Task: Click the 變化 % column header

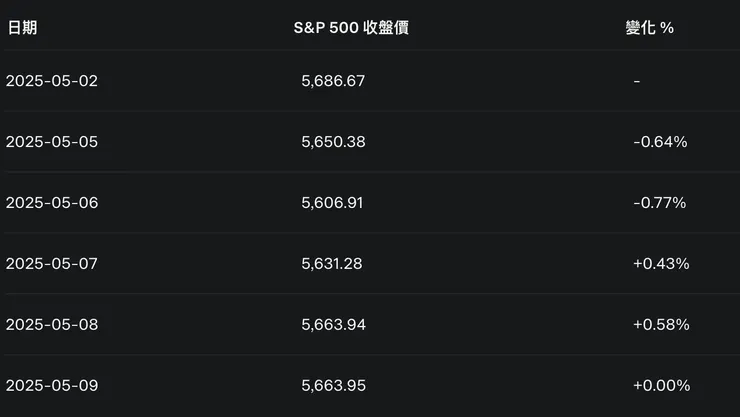Action: (x=649, y=28)
